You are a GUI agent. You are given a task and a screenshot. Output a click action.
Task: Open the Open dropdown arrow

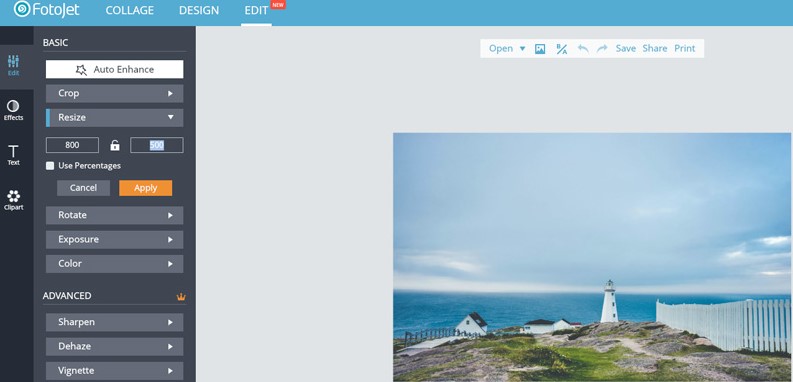tap(522, 49)
